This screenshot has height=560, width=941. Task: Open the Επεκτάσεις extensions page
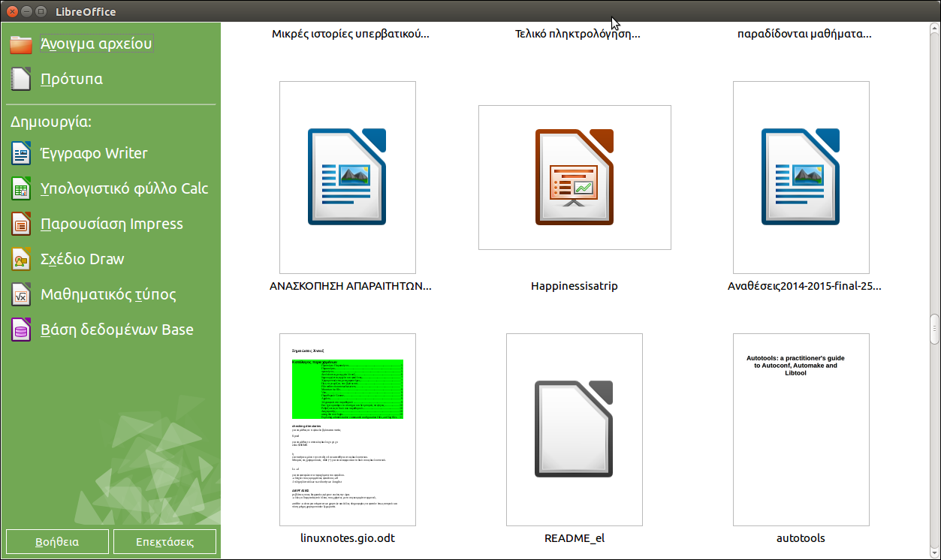click(x=164, y=540)
